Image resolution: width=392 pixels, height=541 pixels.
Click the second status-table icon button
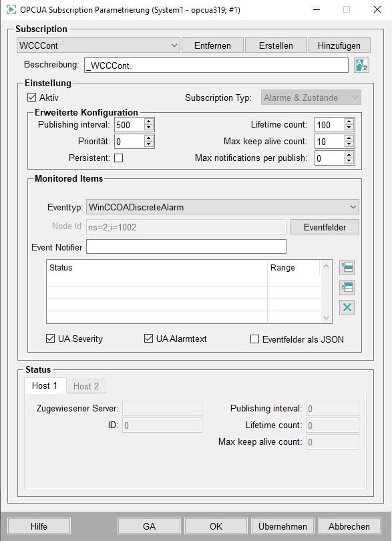pyautogui.click(x=347, y=287)
